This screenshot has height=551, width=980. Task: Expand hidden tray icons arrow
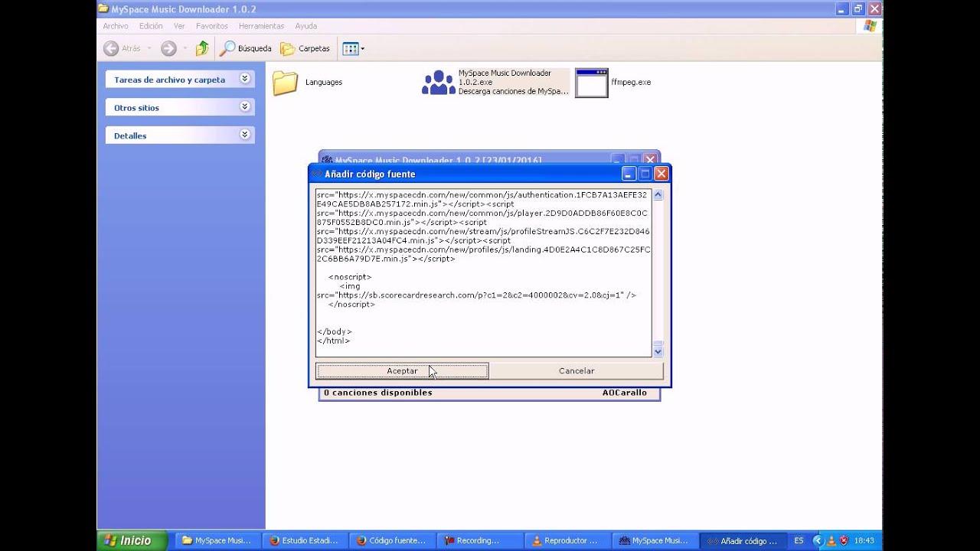pos(817,540)
